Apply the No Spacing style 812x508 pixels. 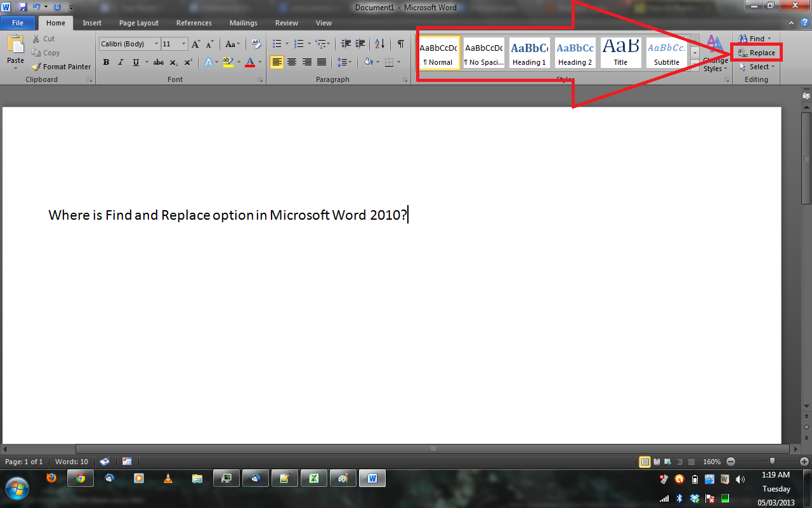tap(483, 53)
